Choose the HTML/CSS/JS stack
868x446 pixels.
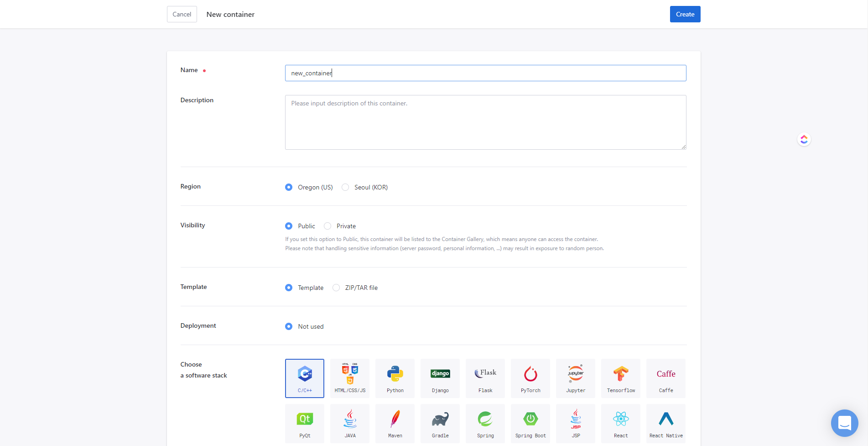[350, 378]
